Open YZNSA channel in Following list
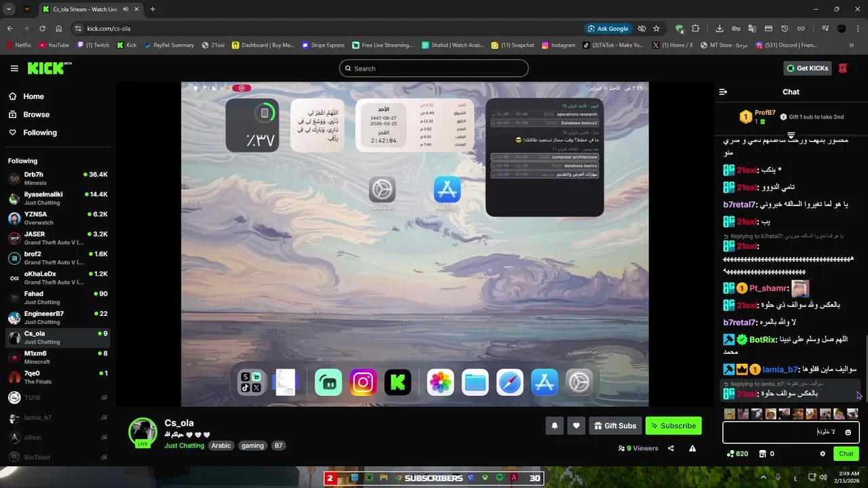Screen dimensions: 868x488 [58, 218]
